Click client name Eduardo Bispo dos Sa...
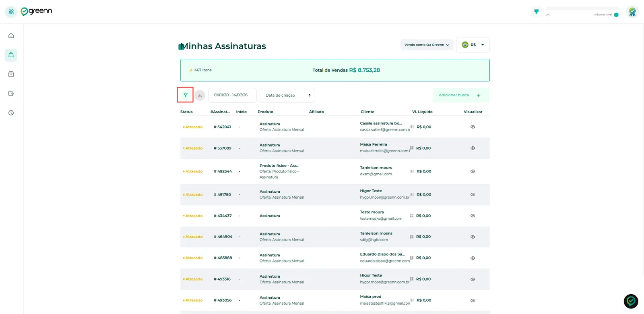This screenshot has width=644, height=314. tap(382, 254)
